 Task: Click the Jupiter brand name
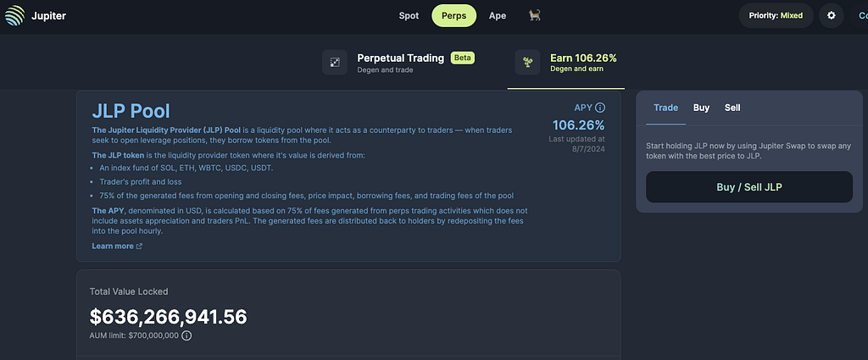[x=51, y=15]
